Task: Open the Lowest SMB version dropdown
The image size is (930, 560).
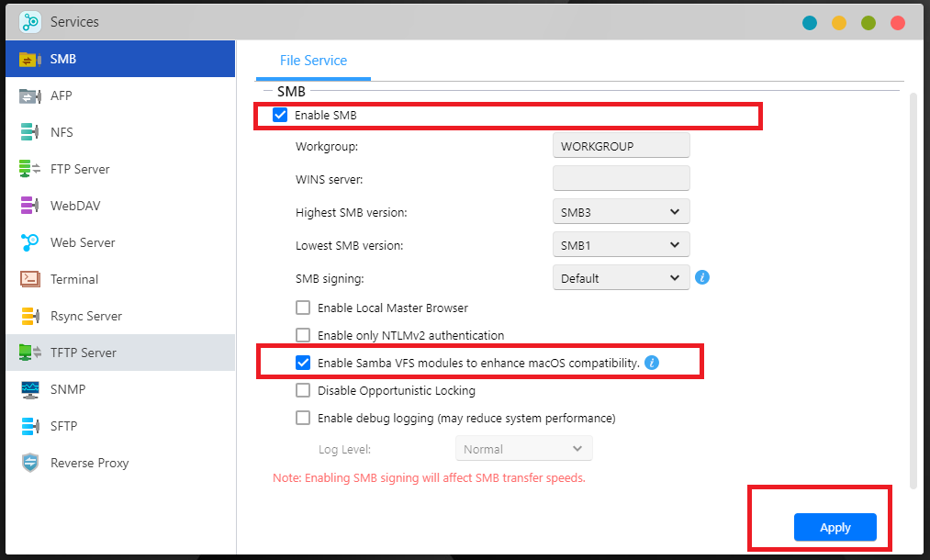Action: coord(621,245)
